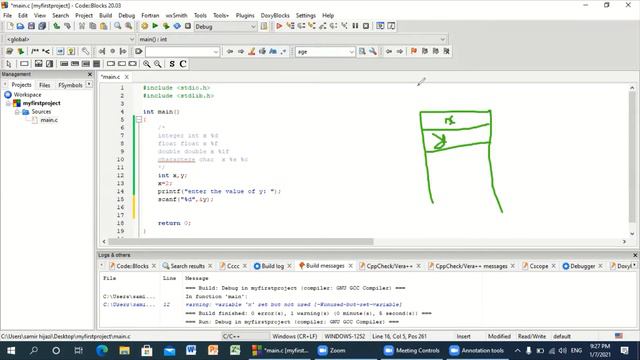Click the editor vertical scrollbar
The image size is (640, 360).
coord(632,157)
